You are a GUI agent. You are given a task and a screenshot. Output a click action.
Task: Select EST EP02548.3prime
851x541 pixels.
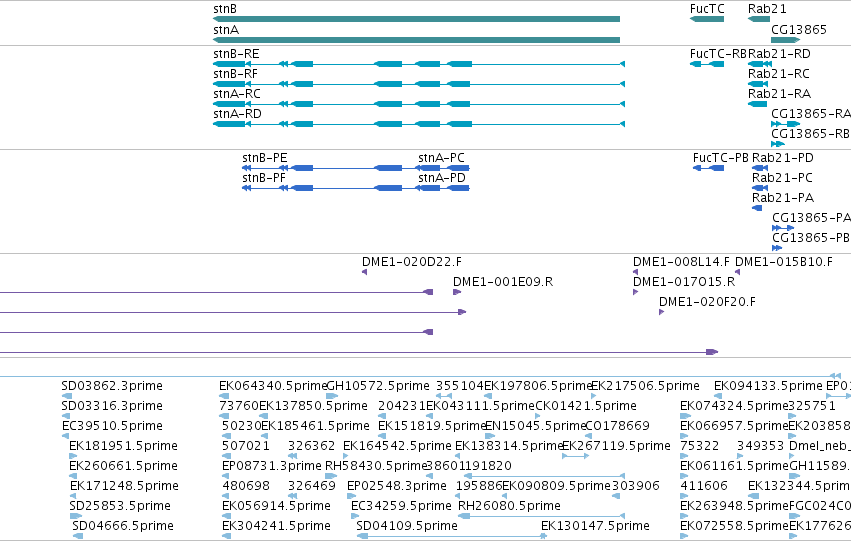click(x=397, y=487)
